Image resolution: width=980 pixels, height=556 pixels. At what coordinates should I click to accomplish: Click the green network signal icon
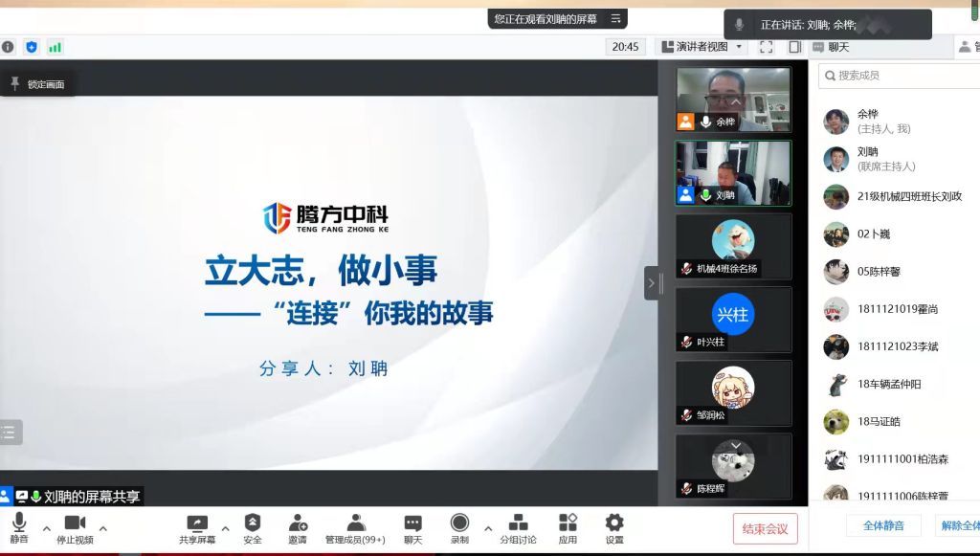pos(56,47)
